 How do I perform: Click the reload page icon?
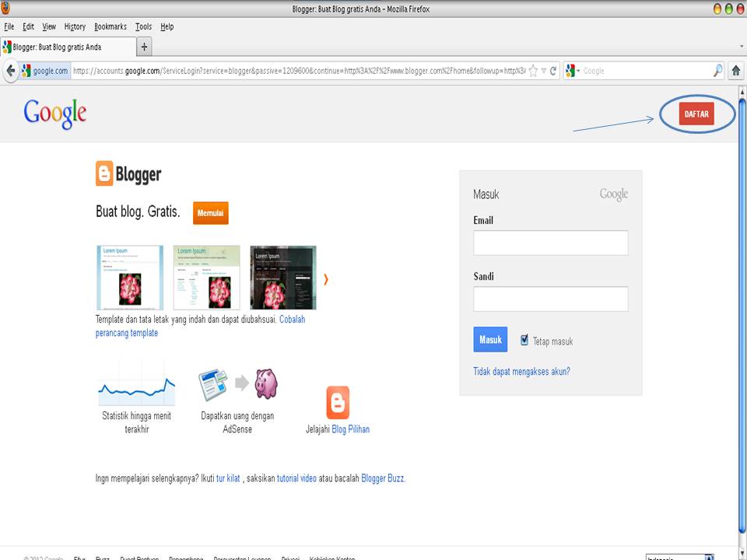[553, 71]
